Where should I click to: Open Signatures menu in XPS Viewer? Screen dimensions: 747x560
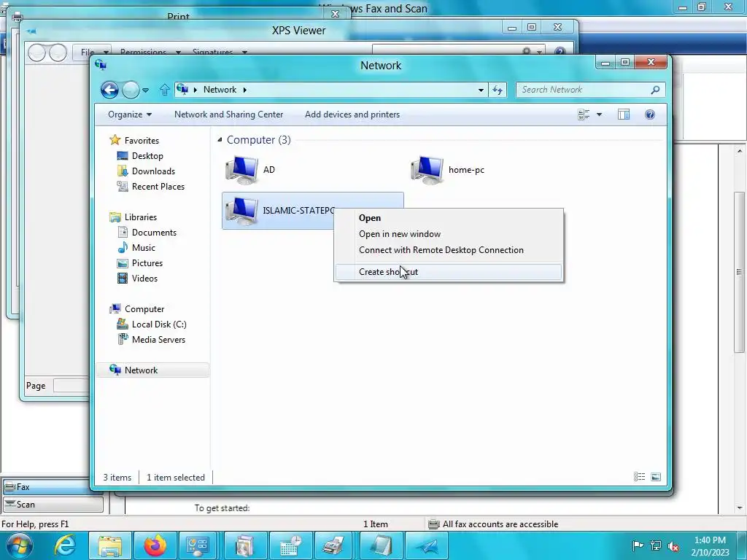pyautogui.click(x=219, y=52)
